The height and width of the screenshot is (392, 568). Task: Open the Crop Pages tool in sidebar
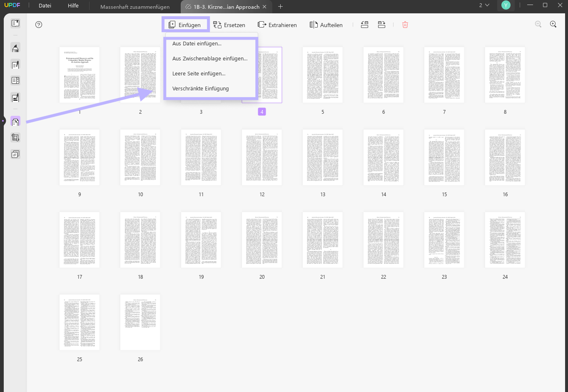tap(15, 137)
